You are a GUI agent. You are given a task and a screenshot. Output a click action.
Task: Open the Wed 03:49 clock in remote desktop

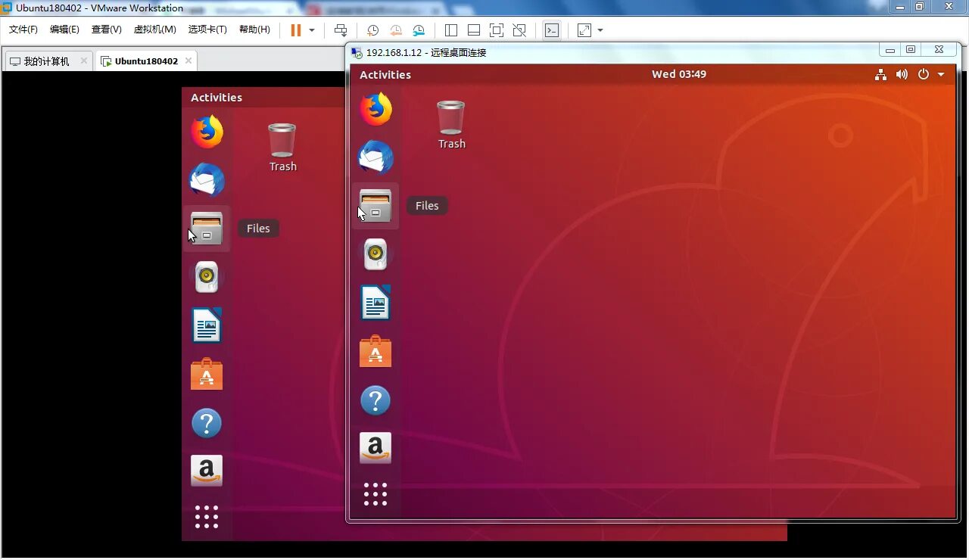679,74
